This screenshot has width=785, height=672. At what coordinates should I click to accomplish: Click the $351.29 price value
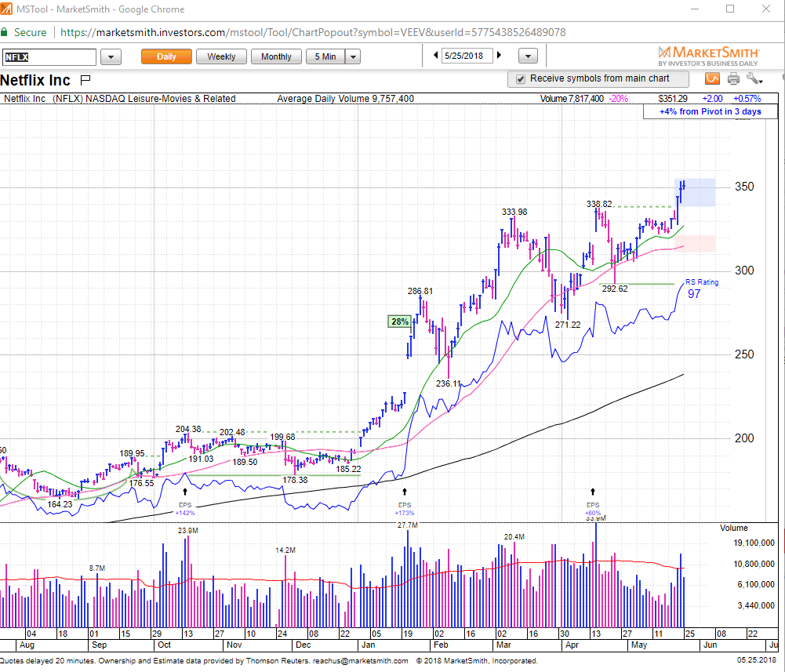pyautogui.click(x=673, y=99)
